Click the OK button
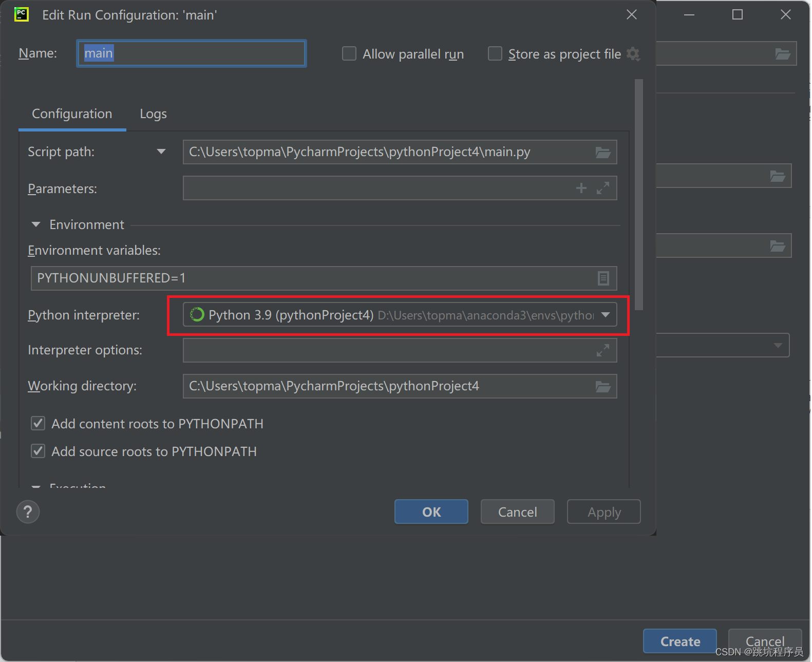Screen dimensions: 812x662 coord(431,512)
